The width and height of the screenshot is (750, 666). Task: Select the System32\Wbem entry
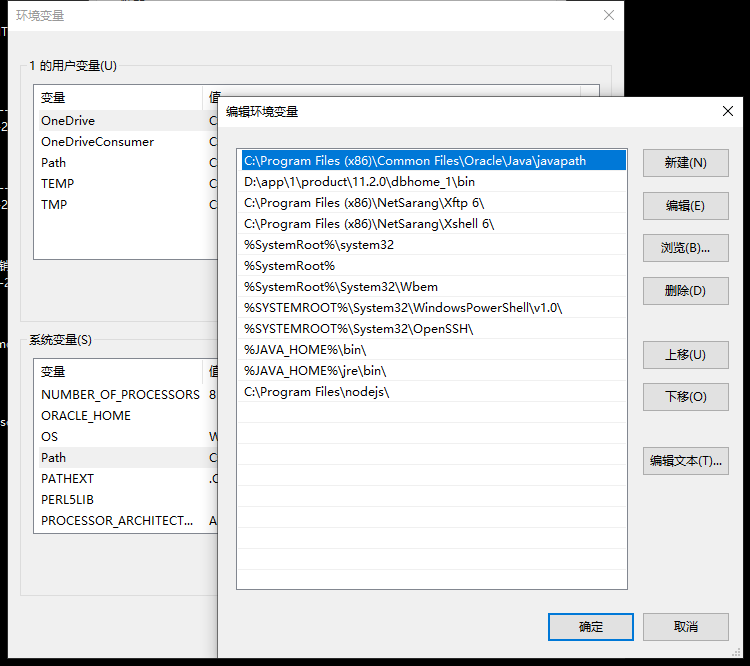coord(433,287)
